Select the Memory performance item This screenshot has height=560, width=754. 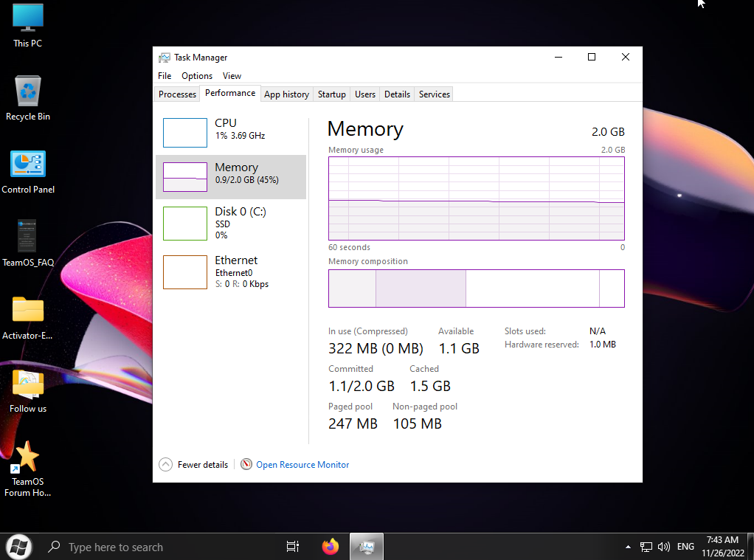coord(231,176)
